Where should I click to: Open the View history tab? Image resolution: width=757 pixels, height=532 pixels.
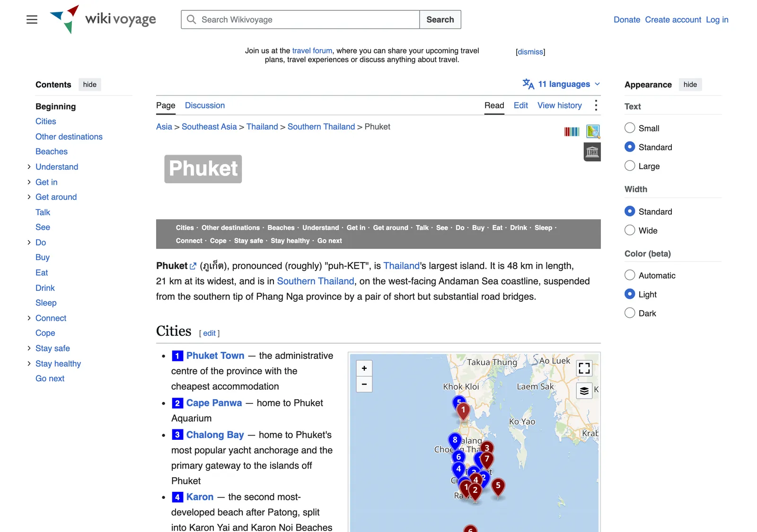[x=560, y=105]
